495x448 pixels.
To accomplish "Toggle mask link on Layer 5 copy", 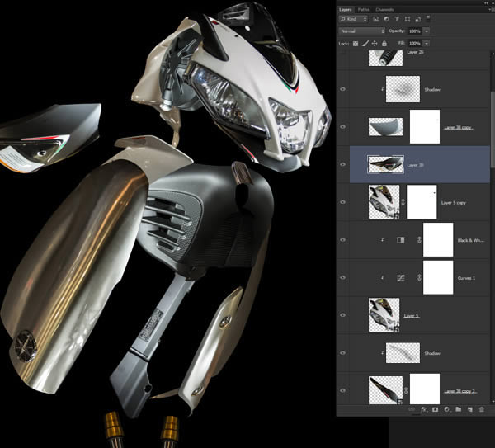I will point(403,202).
